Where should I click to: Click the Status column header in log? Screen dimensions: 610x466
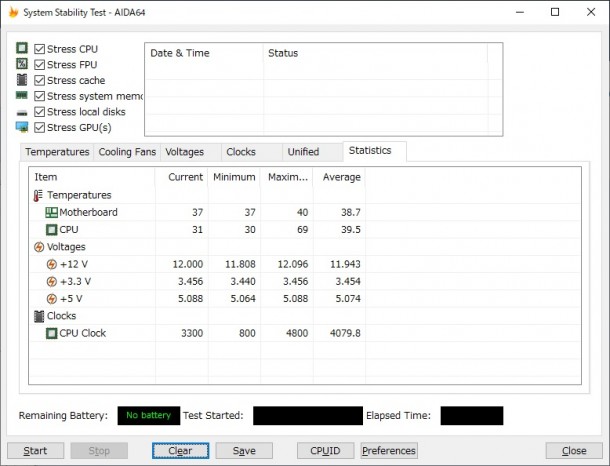283,53
